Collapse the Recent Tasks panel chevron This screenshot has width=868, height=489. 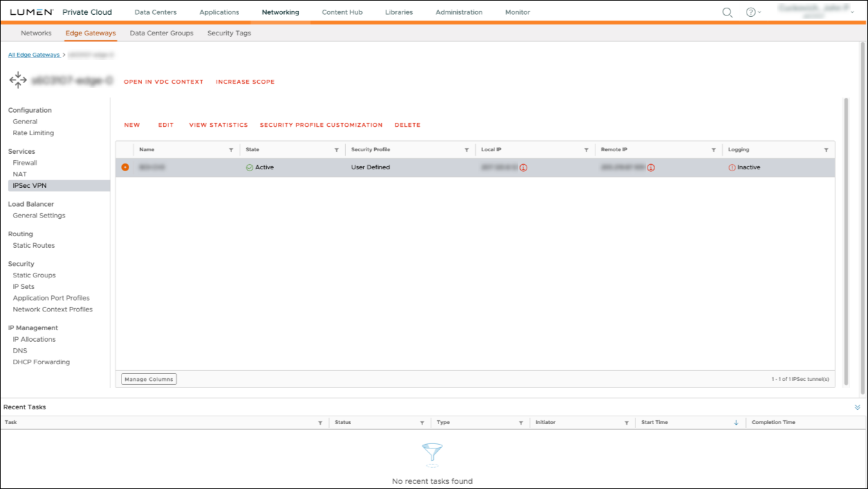coord(856,407)
